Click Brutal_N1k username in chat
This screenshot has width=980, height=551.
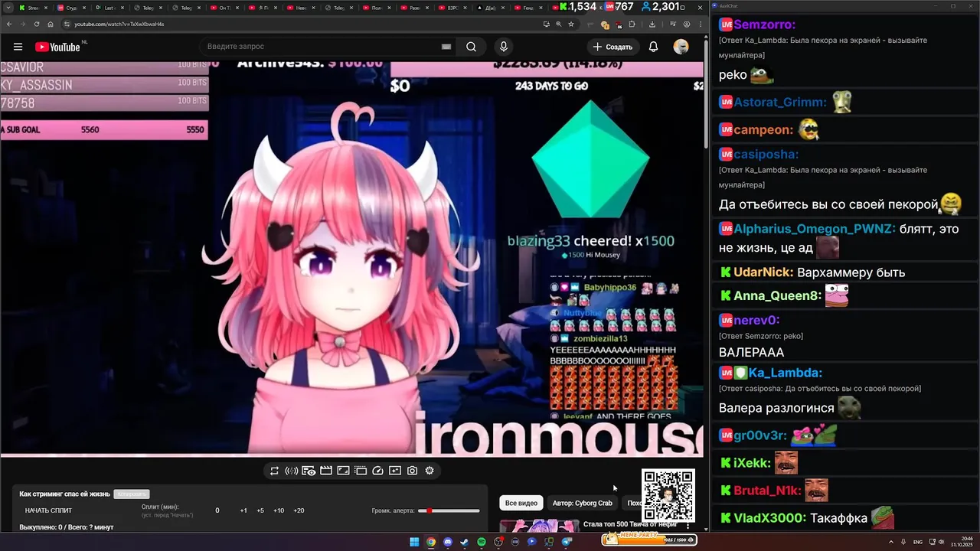767,491
